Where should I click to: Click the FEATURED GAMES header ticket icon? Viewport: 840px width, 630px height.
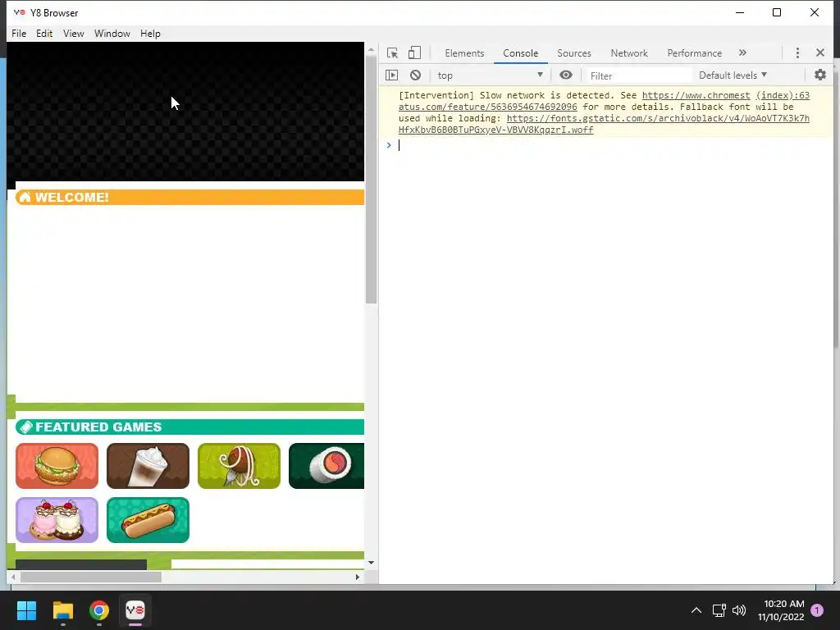click(x=25, y=427)
